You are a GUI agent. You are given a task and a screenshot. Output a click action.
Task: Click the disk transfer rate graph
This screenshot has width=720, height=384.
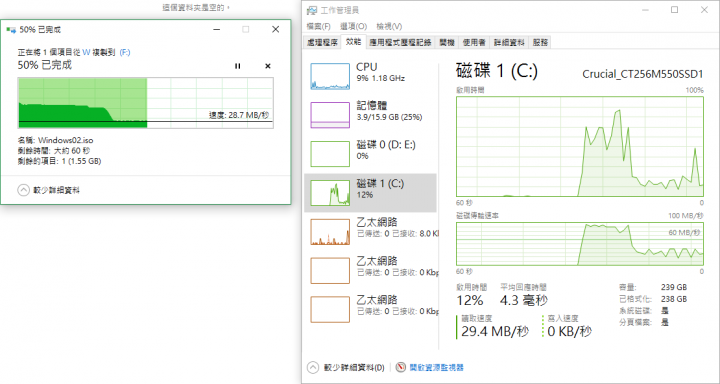tap(579, 243)
